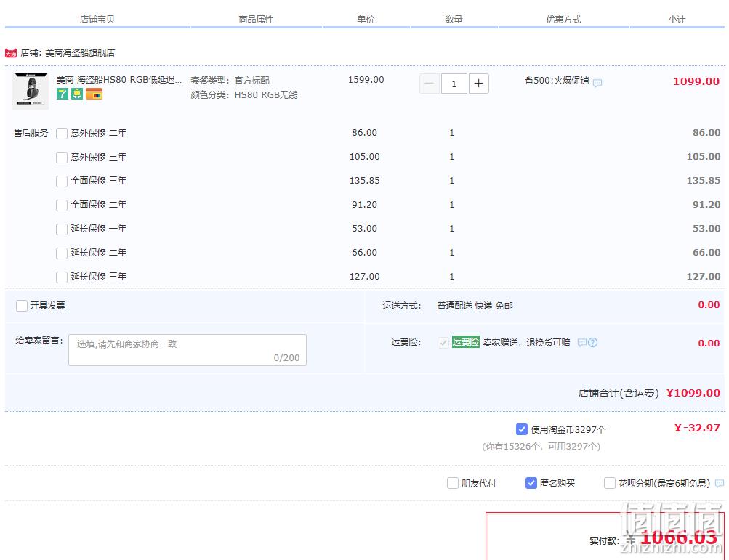
Task: Click the 单价 column header
Action: pos(366,20)
